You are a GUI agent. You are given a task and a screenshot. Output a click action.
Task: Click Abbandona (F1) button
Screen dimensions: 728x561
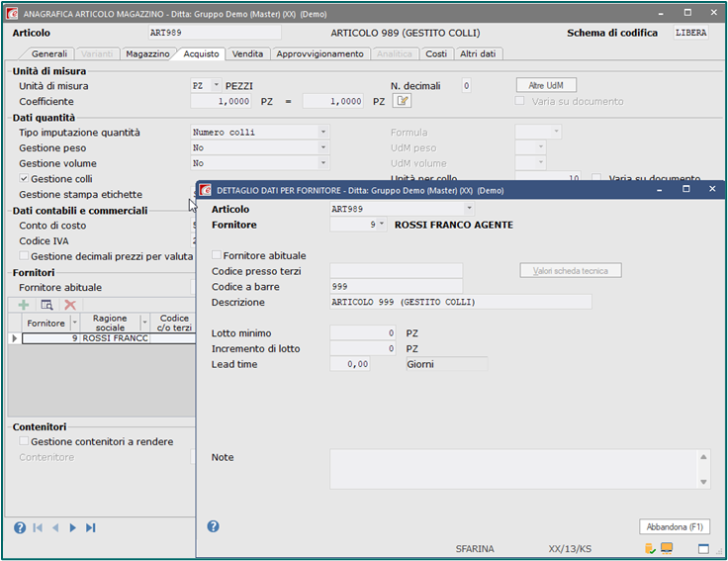(x=675, y=526)
